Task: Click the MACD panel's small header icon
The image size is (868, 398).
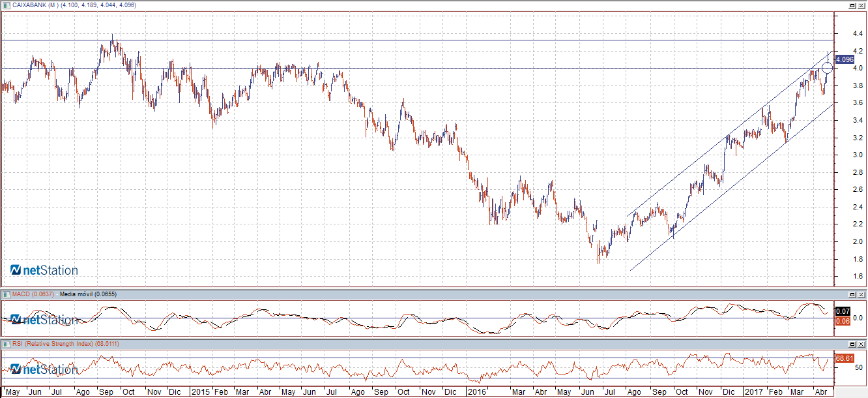Action: pos(6,294)
